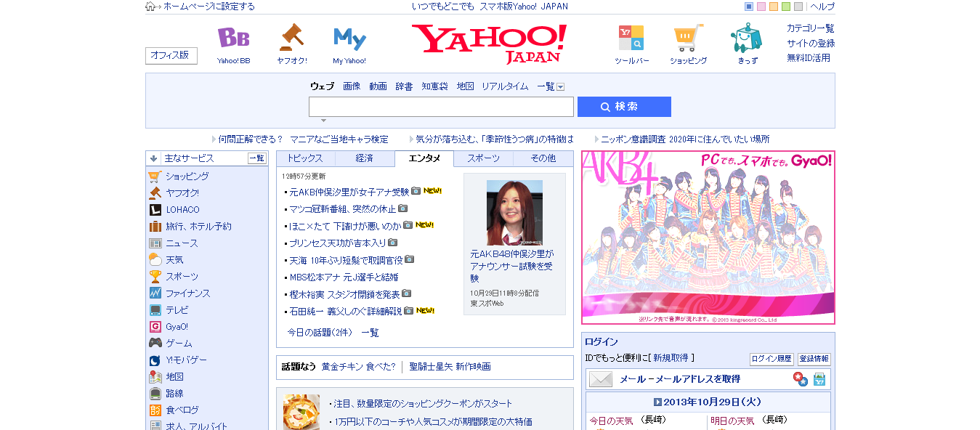Open the Yahoo! BB icon

(x=233, y=38)
